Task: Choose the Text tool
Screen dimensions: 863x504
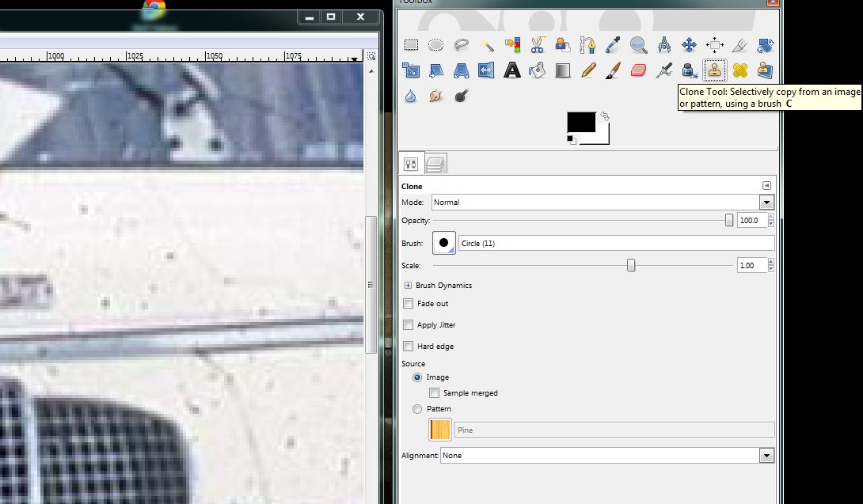Action: coord(512,70)
